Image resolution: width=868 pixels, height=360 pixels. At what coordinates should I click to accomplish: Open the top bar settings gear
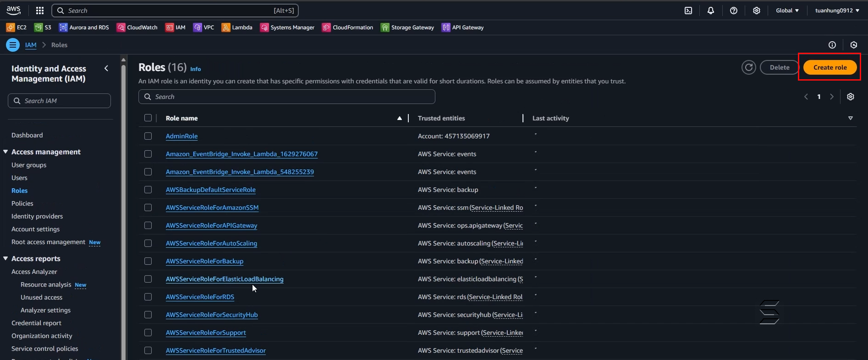tap(757, 11)
